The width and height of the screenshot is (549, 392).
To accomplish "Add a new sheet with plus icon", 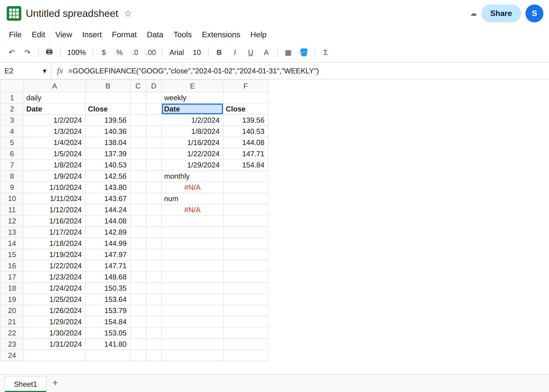I will pos(55,383).
